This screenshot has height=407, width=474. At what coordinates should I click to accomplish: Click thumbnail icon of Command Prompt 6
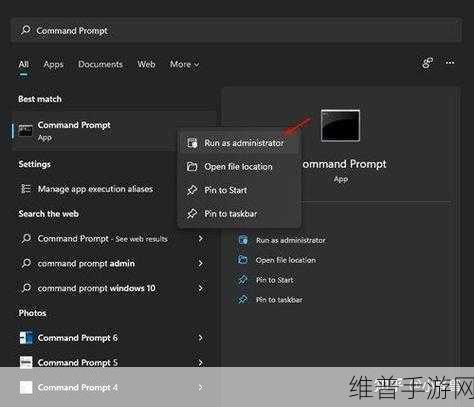coord(26,338)
